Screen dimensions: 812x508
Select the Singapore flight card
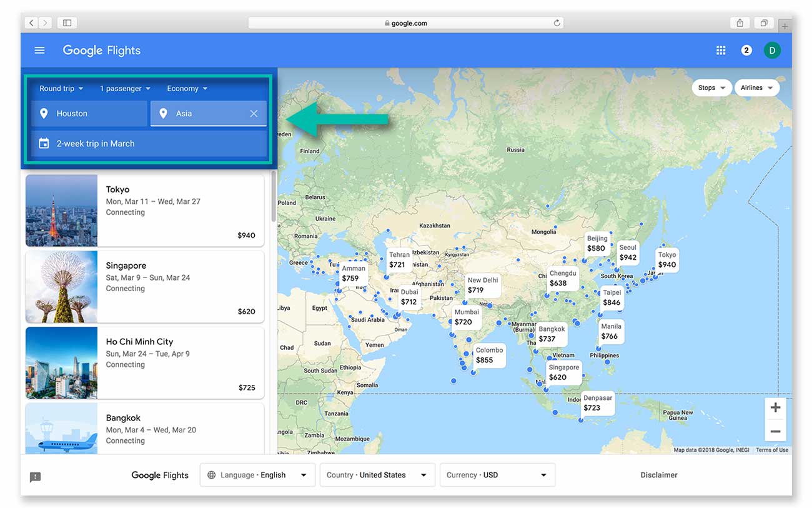pos(144,287)
